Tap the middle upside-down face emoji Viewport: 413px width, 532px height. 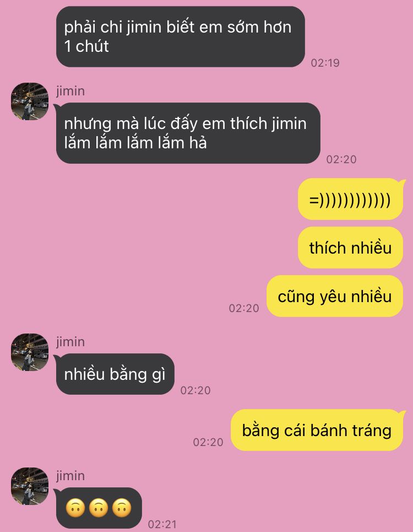(98, 508)
